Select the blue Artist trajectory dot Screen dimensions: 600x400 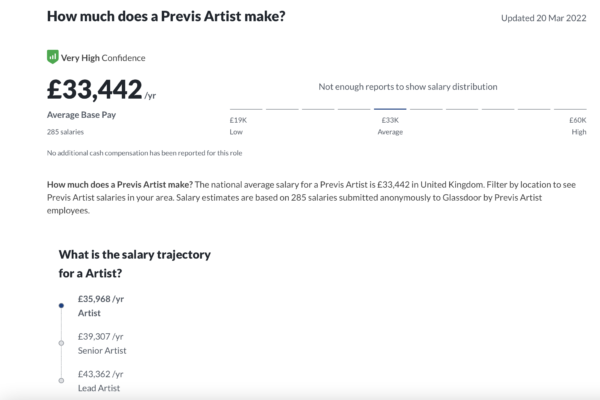[x=61, y=305]
